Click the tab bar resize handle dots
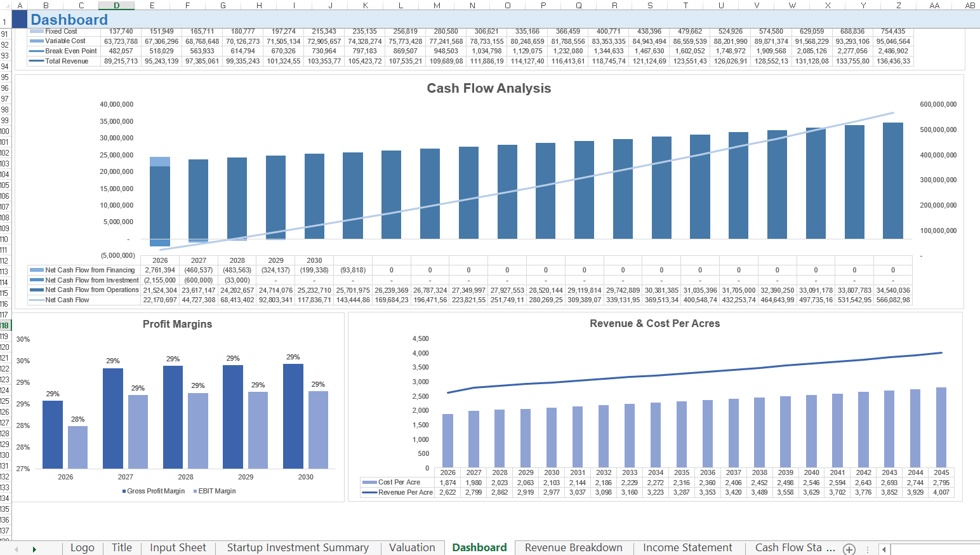This screenshot has height=555, width=980. (x=867, y=549)
